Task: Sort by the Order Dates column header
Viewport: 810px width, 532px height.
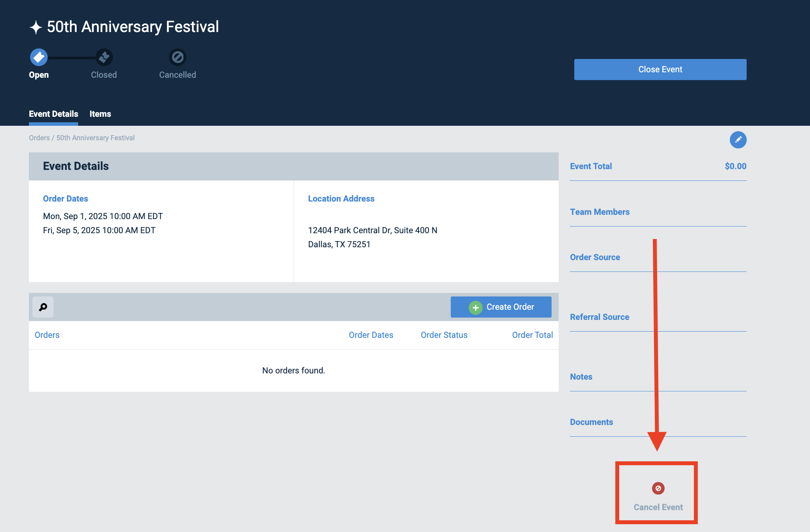Action: tap(371, 335)
